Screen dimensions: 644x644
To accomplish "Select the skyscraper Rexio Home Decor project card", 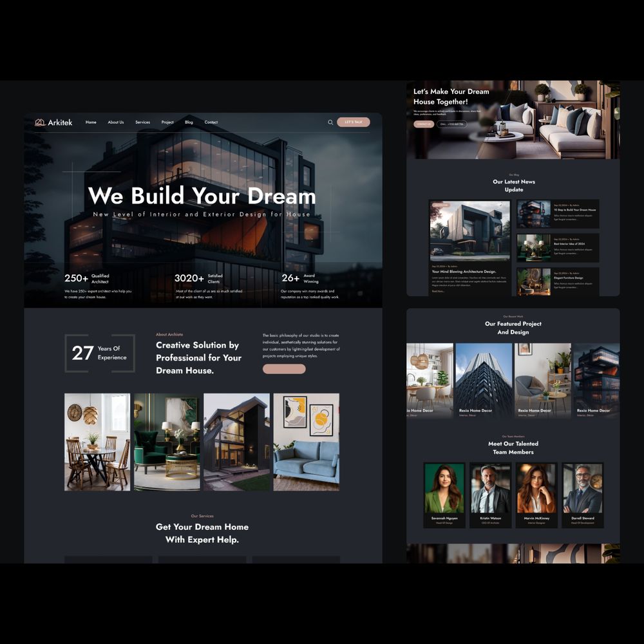I will click(x=484, y=380).
